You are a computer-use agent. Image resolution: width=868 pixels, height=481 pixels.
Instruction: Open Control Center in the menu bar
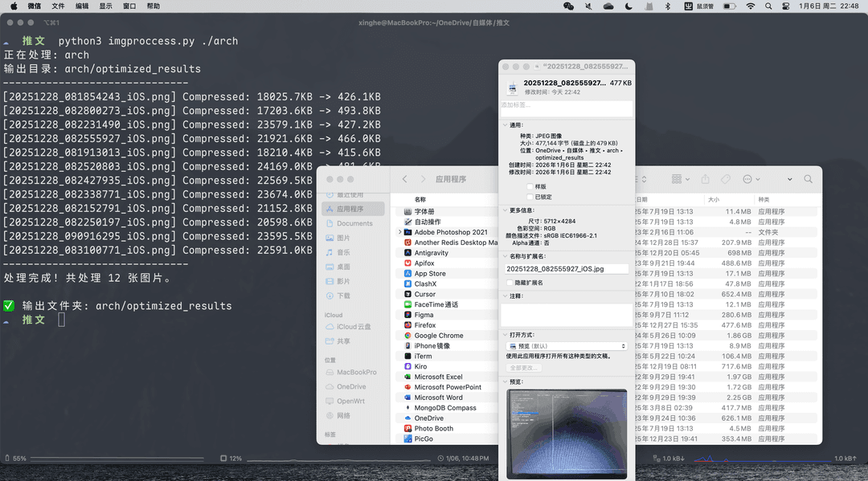(x=785, y=6)
